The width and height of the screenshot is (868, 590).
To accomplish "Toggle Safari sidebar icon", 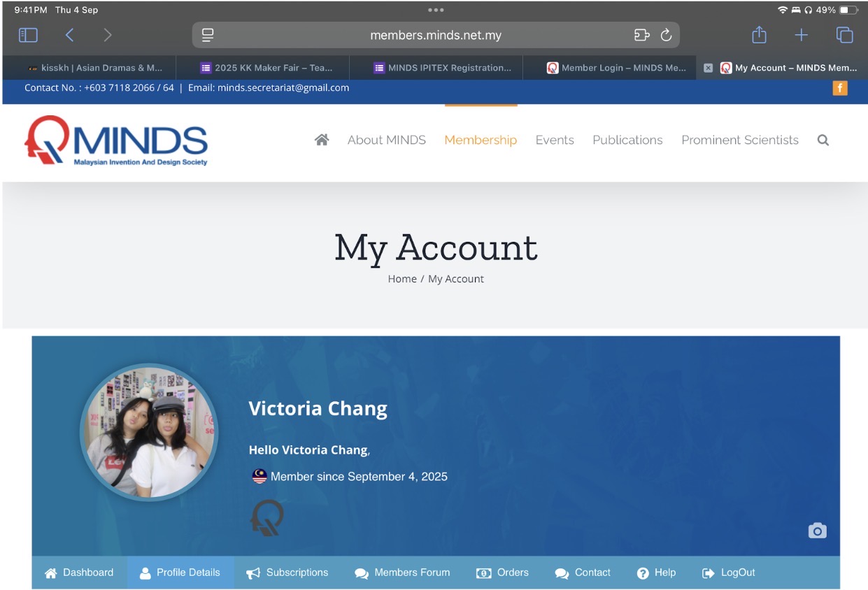I will tap(28, 35).
